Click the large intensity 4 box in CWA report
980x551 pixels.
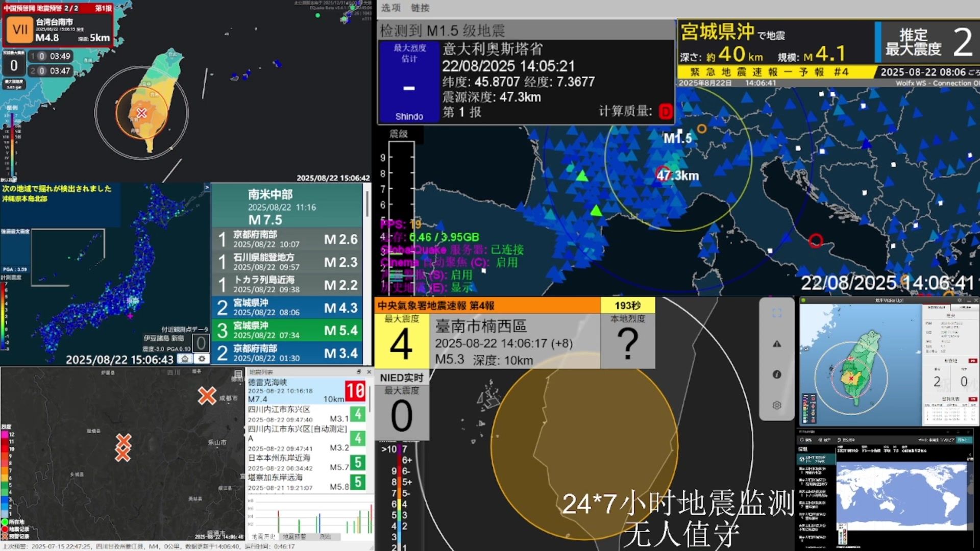pyautogui.click(x=401, y=341)
